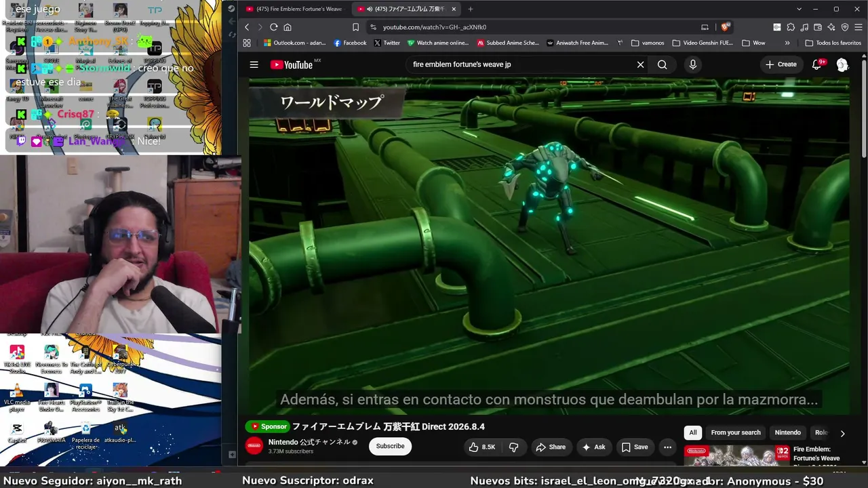Click the Create button on YouTube
The height and width of the screenshot is (488, 868).
pyautogui.click(x=781, y=64)
